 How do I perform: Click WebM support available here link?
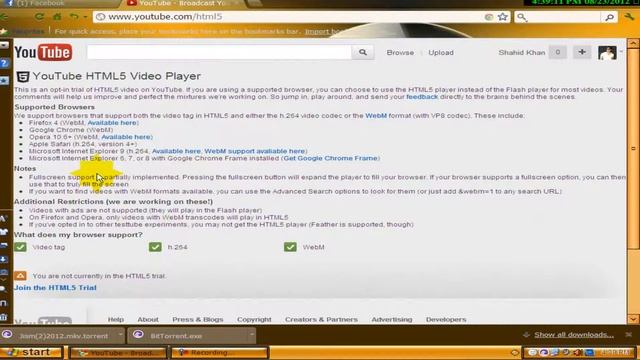(255, 151)
